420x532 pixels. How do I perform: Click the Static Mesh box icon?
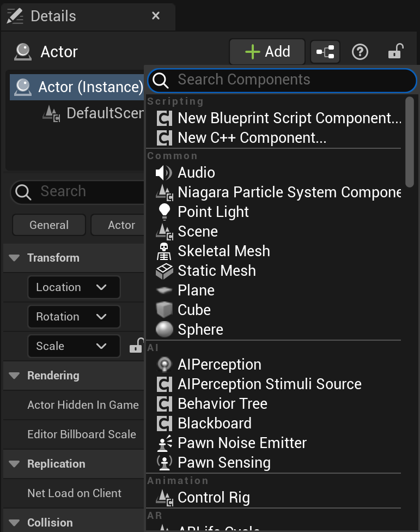pos(163,271)
